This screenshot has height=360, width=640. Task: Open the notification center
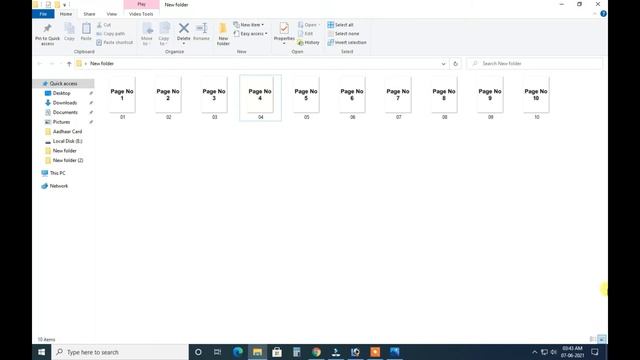pos(595,352)
